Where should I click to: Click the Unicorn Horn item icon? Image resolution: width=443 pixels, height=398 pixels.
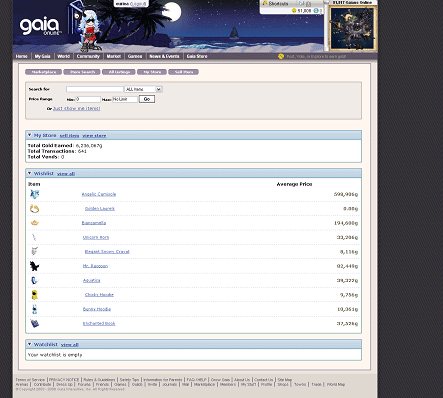click(x=34, y=237)
